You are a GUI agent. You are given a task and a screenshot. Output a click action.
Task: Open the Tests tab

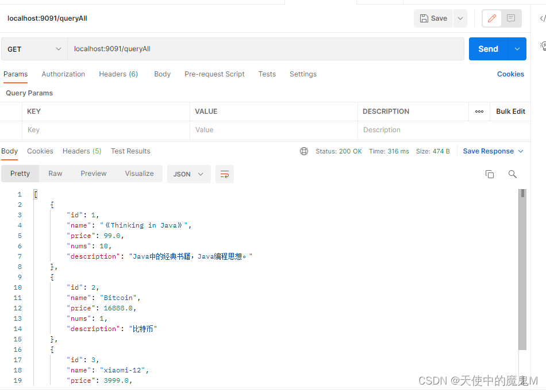[x=267, y=74]
